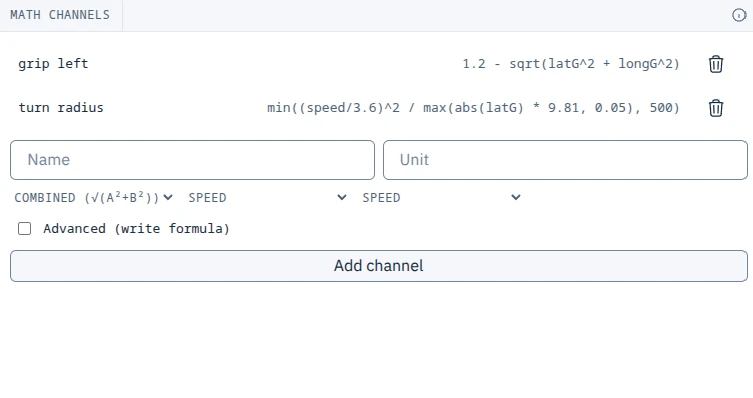Screen dimensions: 753x398
Task: Enable the Advanced write formula checkbox
Action: pos(24,229)
